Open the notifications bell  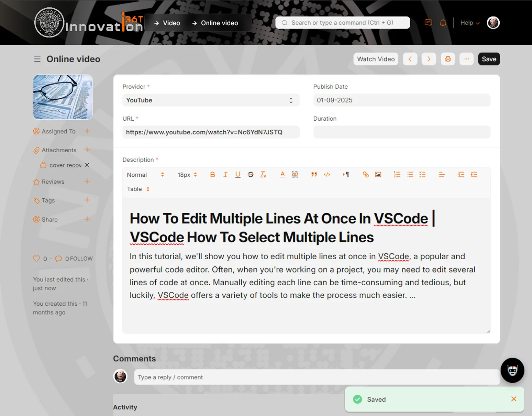[443, 23]
